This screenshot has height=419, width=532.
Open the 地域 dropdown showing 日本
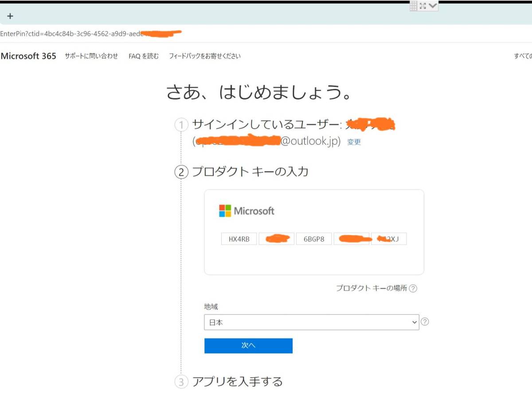click(312, 322)
